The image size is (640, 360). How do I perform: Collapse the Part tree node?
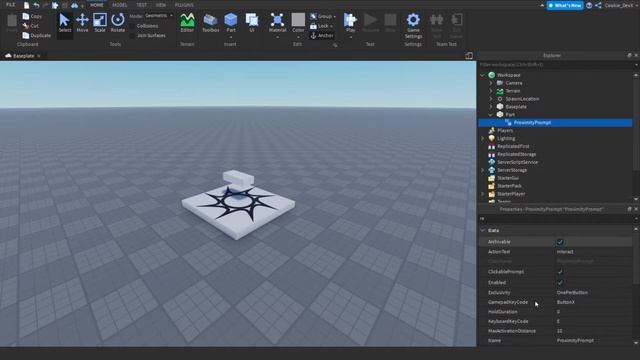coord(491,115)
